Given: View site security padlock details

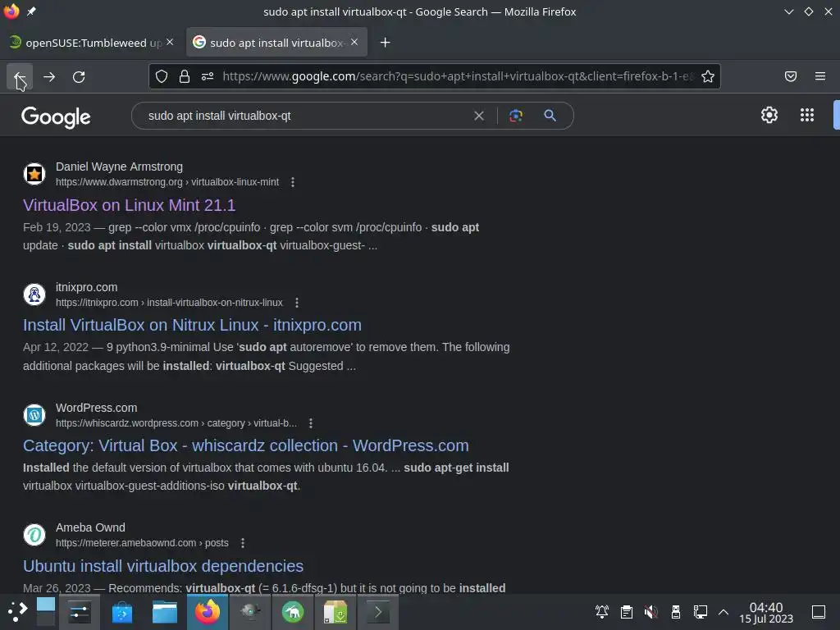Looking at the screenshot, I should tap(185, 76).
